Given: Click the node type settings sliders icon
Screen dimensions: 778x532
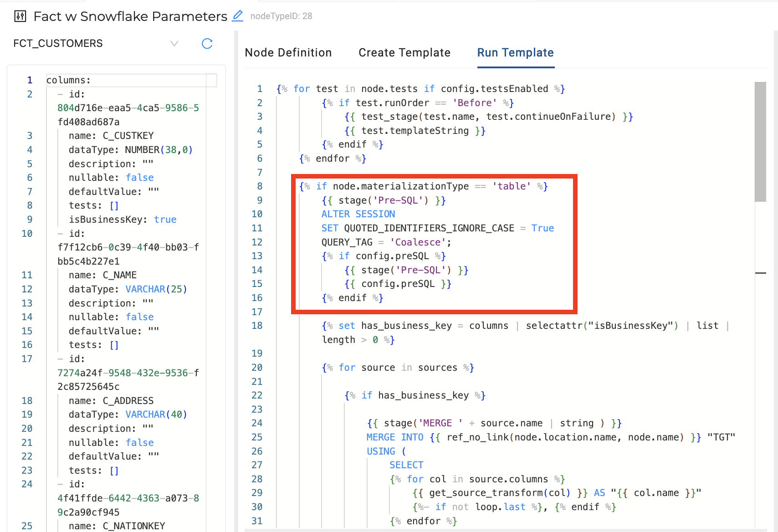Looking at the screenshot, I should (20, 17).
